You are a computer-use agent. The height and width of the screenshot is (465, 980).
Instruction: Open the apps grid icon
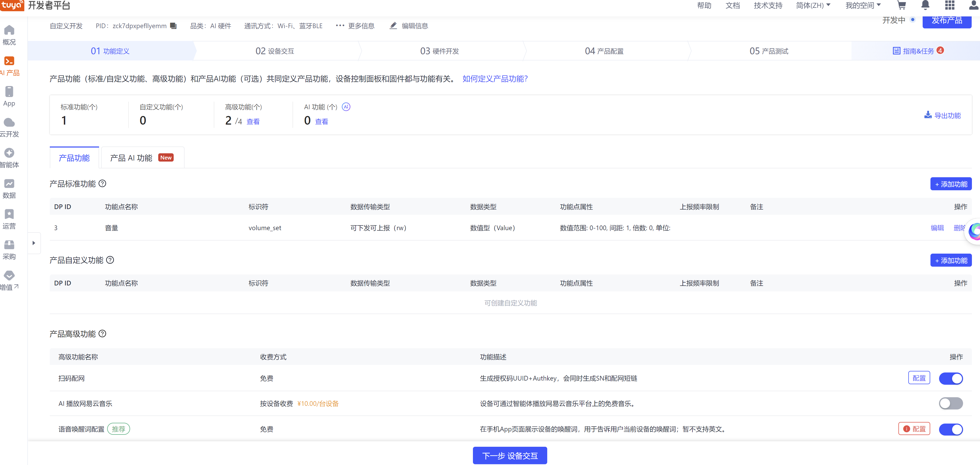pos(949,5)
